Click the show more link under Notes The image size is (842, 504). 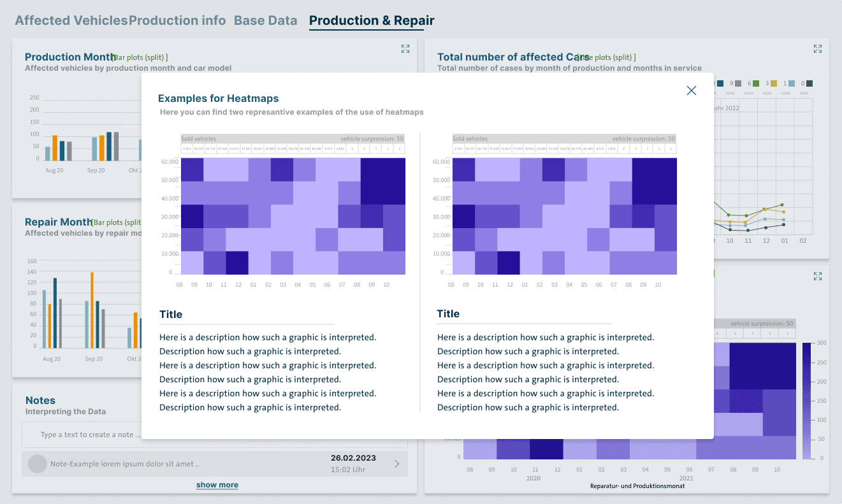217,485
